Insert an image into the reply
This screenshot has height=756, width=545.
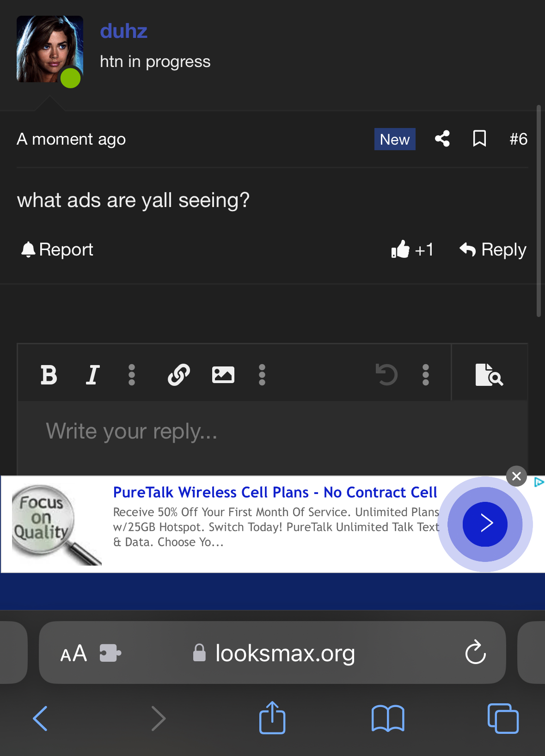(223, 375)
